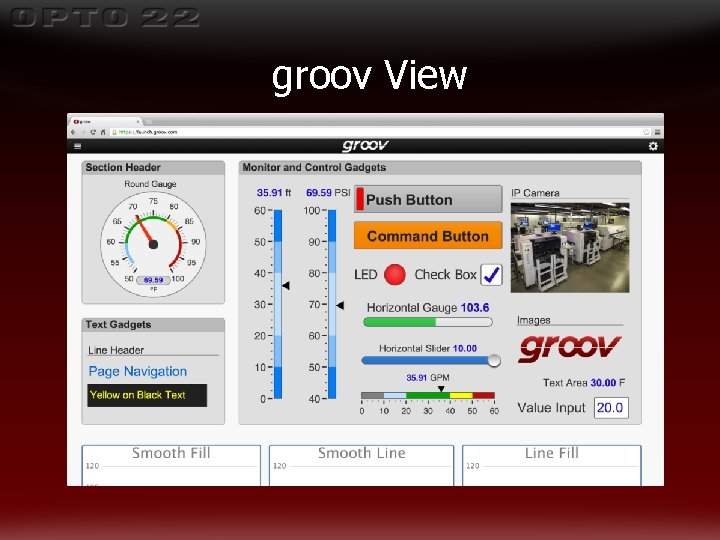Image resolution: width=720 pixels, height=540 pixels.
Task: Click the Section Header title
Action: (x=123, y=168)
